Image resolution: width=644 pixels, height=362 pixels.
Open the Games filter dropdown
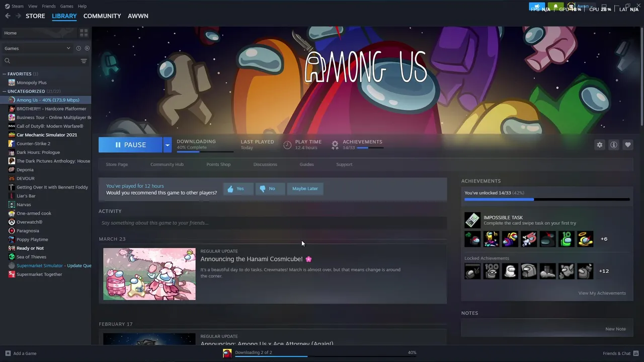(37, 48)
